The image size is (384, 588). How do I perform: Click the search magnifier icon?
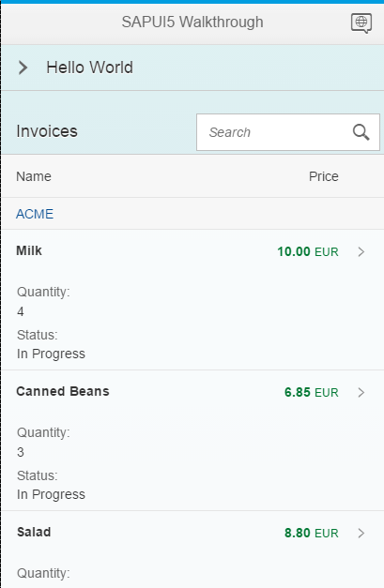[361, 132]
